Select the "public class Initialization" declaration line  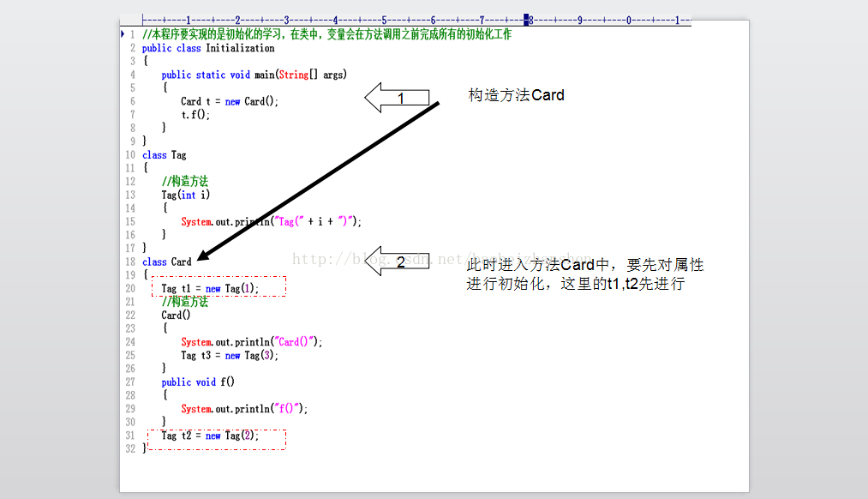[x=208, y=48]
